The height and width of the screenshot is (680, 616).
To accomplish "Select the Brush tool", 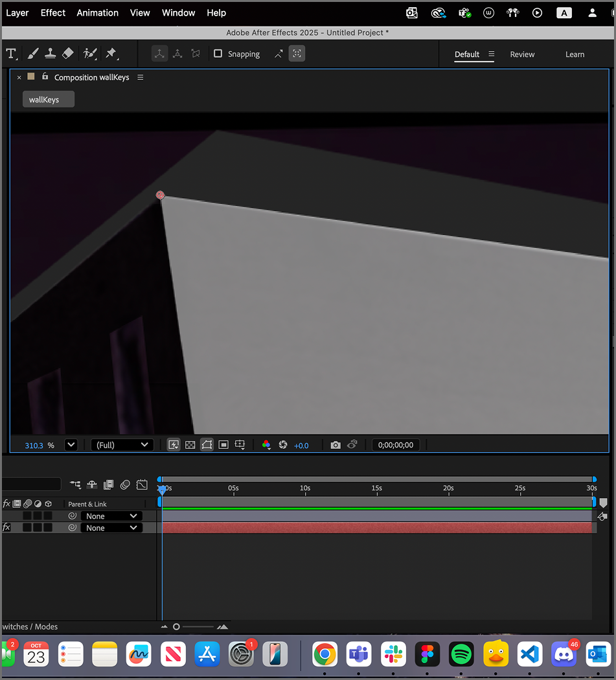I will pyautogui.click(x=32, y=53).
